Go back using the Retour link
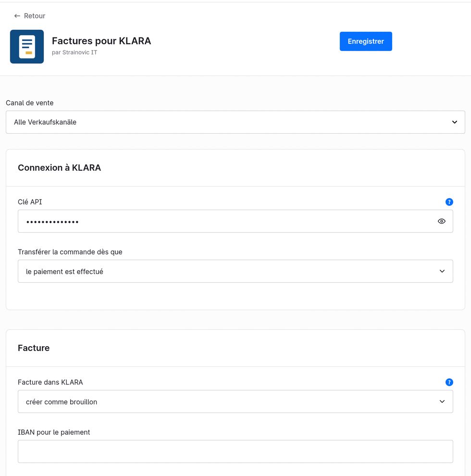The image size is (471, 476). (x=29, y=16)
